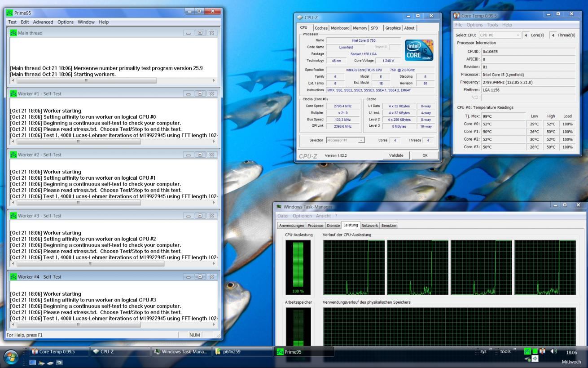Open Prime95 Advanced menu
This screenshot has width=588, height=368.
point(43,22)
